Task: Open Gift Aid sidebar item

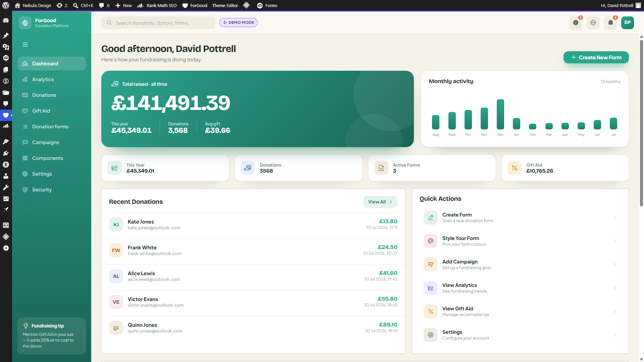Action: pos(52,111)
